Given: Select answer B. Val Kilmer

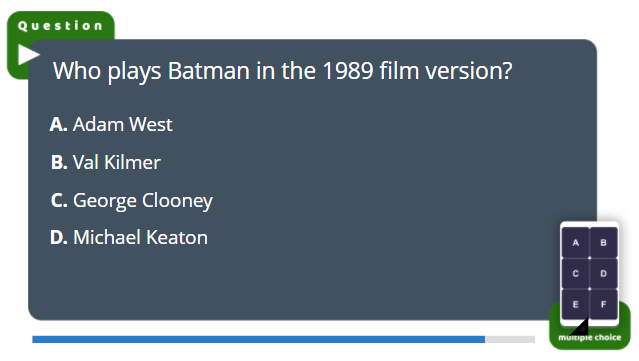Looking at the screenshot, I should point(106,162).
